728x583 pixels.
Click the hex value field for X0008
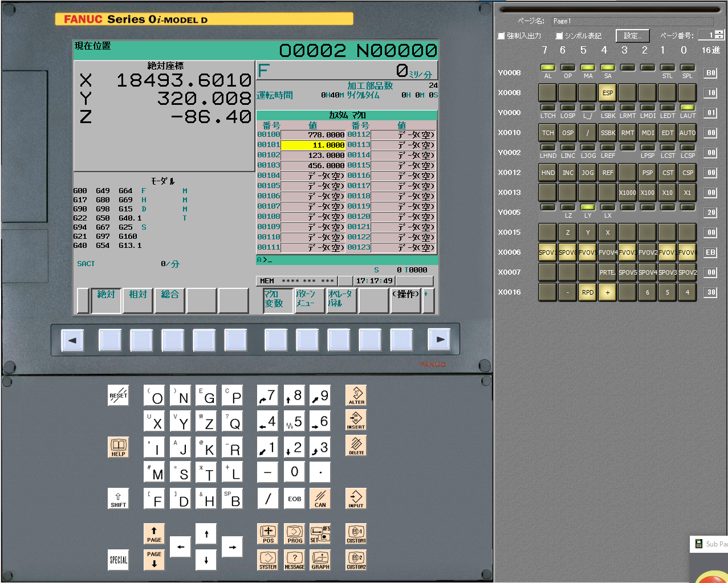pos(710,93)
